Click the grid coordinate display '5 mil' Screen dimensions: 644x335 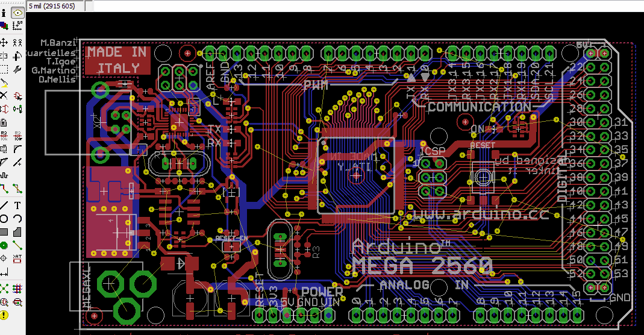pyautogui.click(x=55, y=6)
